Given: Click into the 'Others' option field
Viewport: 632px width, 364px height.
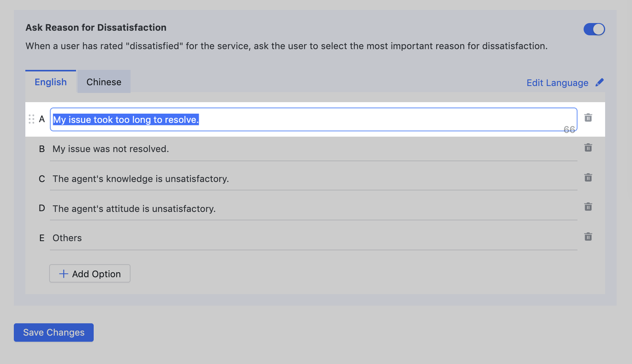Looking at the screenshot, I should (x=314, y=238).
